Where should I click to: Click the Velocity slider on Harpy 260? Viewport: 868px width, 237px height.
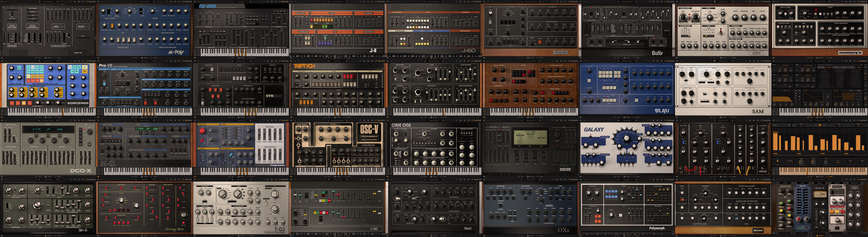pyautogui.click(x=88, y=38)
